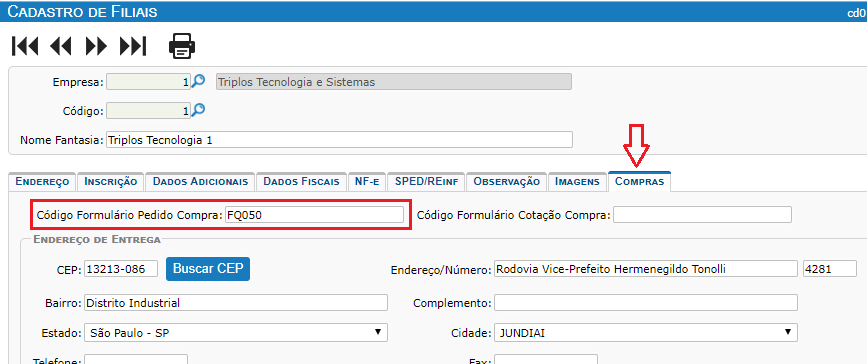Open the Dados Fiscais tab
The width and height of the screenshot is (867, 364).
pyautogui.click(x=301, y=181)
